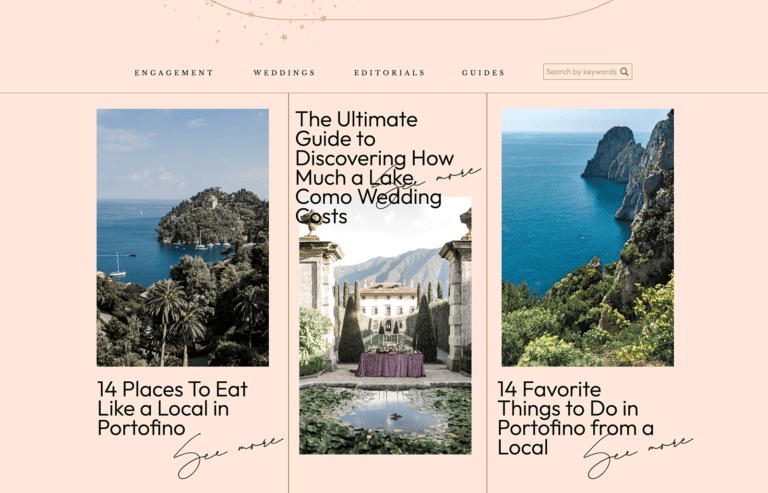Open the Engagement category
The image size is (768, 493).
tap(174, 72)
